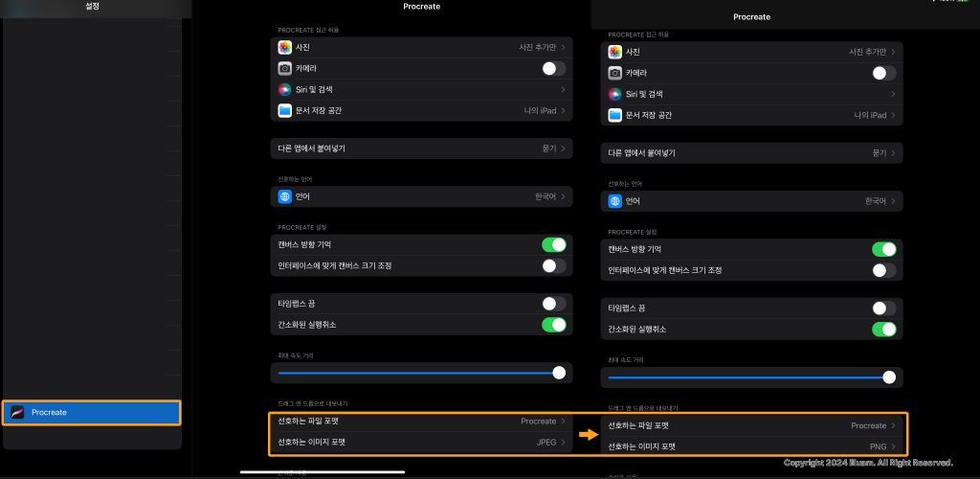Select 선호하는 파일 포맷 row in middle panel
Image resolution: width=980 pixels, height=479 pixels.
click(422, 422)
